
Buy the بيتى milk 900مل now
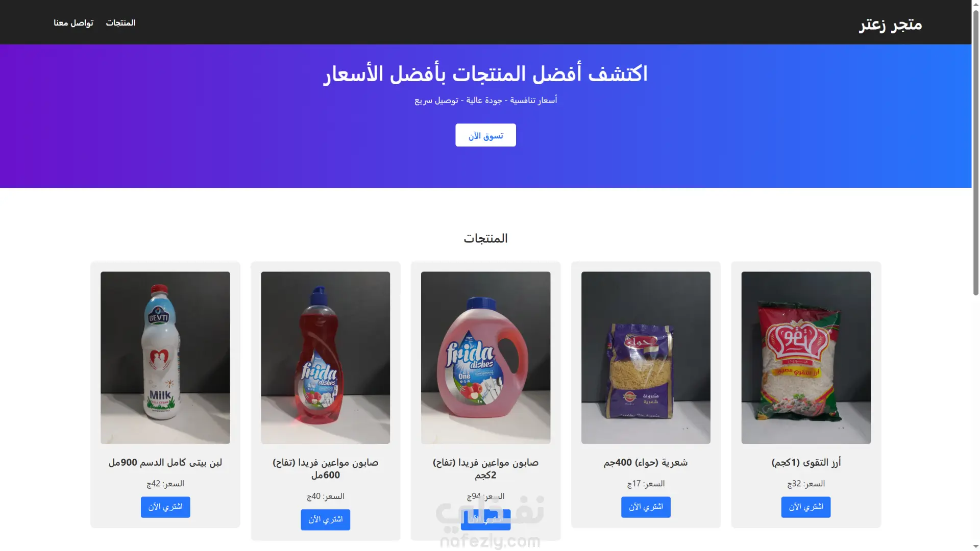point(165,507)
